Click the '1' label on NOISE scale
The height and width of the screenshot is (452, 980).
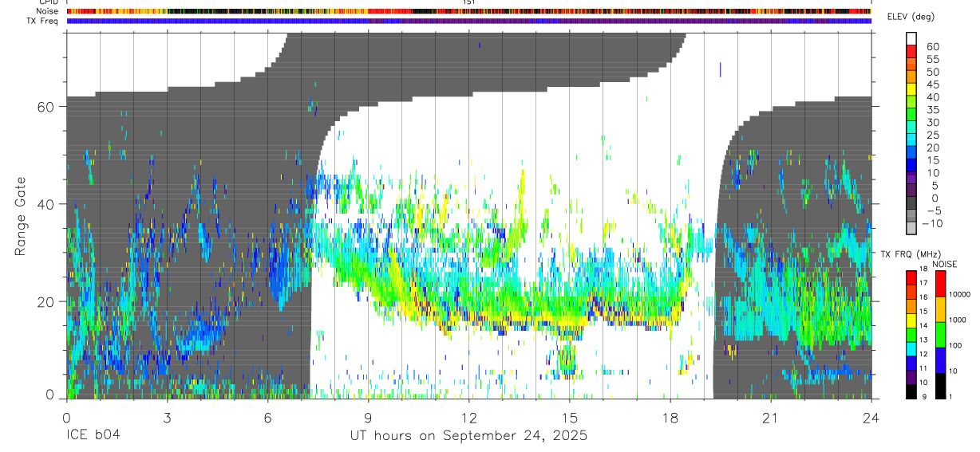(x=950, y=396)
